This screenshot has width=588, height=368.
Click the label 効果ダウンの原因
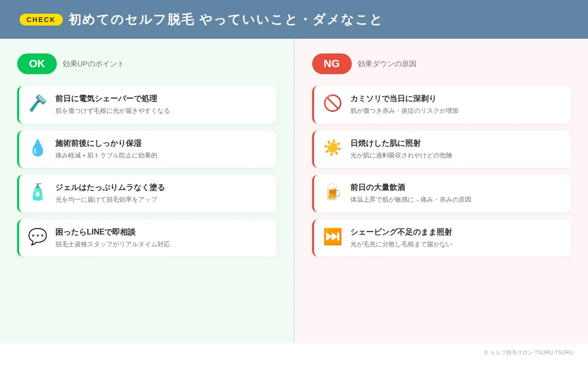click(x=387, y=64)
